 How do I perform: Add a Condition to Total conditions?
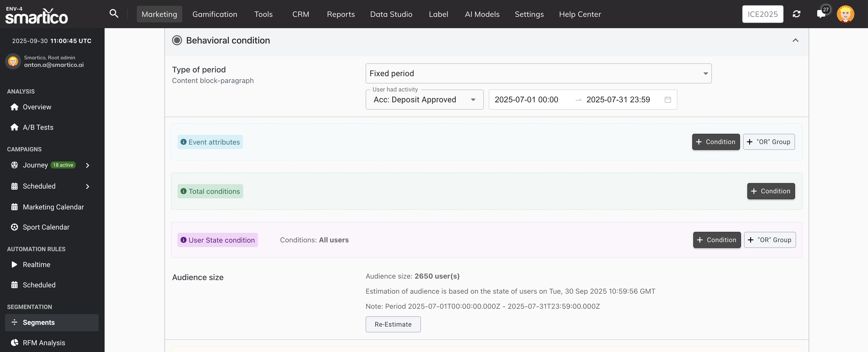click(771, 191)
